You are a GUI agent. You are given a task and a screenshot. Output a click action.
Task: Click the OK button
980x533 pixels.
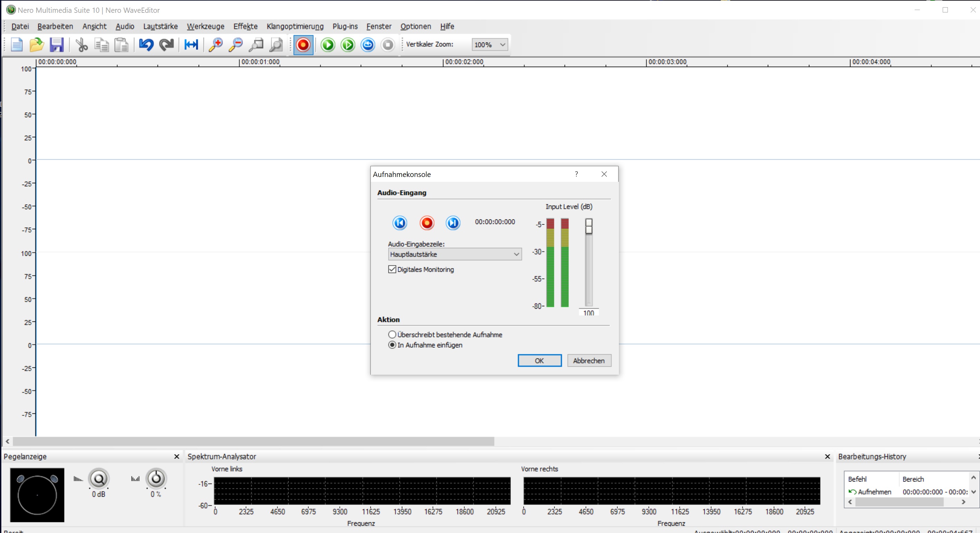point(539,361)
